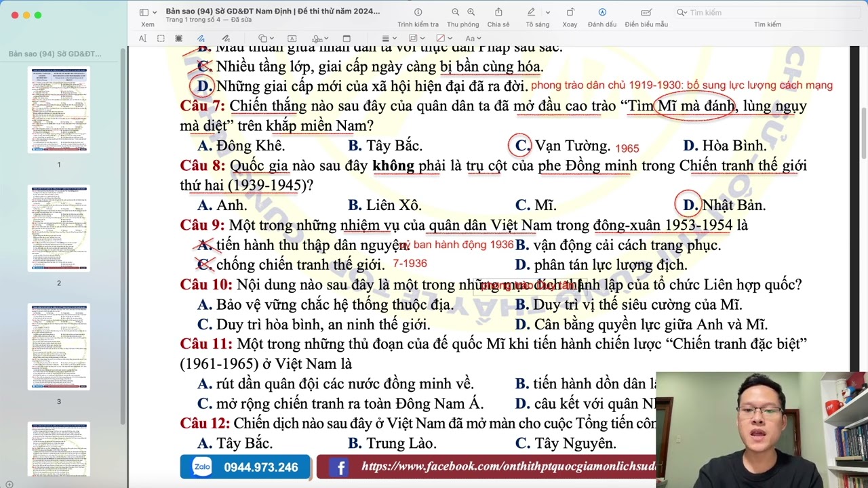Click the sidebar vertical scrollbar
Screen dimensions: 868x488
tap(122, 237)
